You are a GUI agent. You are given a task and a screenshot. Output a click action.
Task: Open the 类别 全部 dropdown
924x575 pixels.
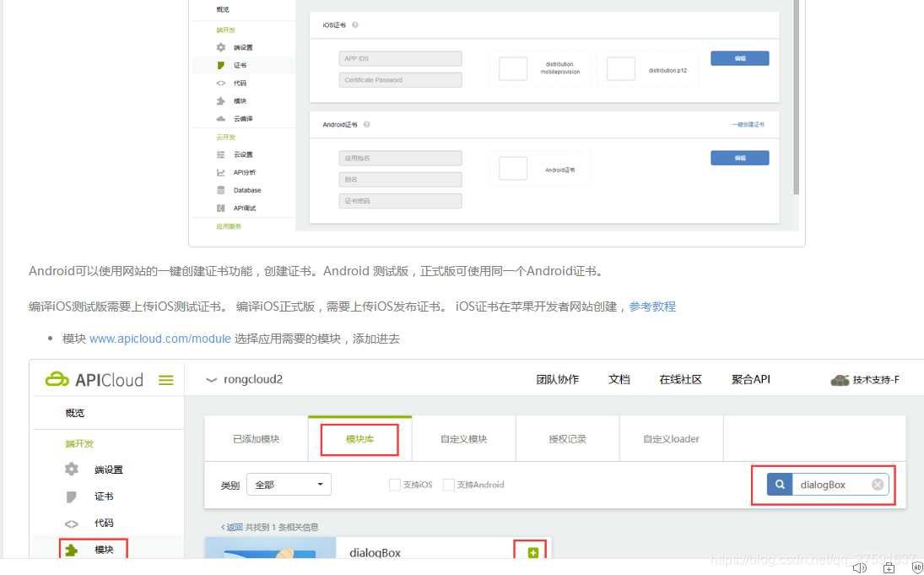[289, 485]
